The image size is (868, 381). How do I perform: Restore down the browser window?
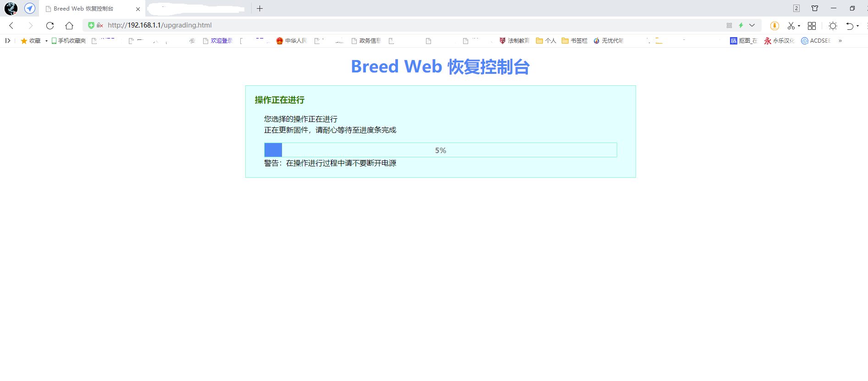coord(852,8)
